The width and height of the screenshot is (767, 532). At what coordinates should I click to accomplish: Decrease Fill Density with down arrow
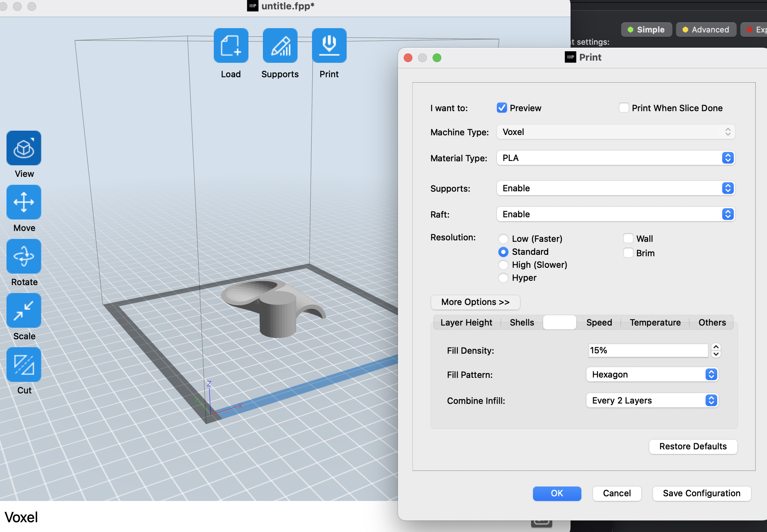coord(716,354)
